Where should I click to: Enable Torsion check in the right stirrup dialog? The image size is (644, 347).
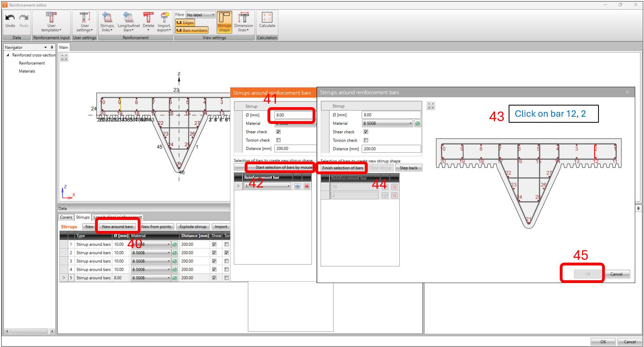coord(366,140)
